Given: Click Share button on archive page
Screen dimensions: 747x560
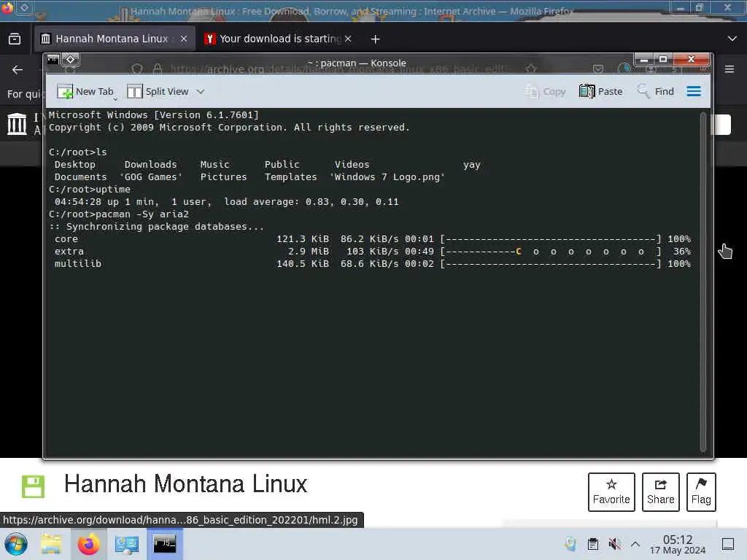Looking at the screenshot, I should coord(660,492).
